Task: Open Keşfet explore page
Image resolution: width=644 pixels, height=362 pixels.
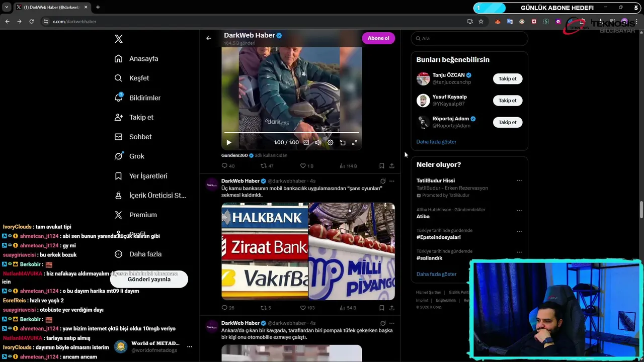Action: [132, 78]
